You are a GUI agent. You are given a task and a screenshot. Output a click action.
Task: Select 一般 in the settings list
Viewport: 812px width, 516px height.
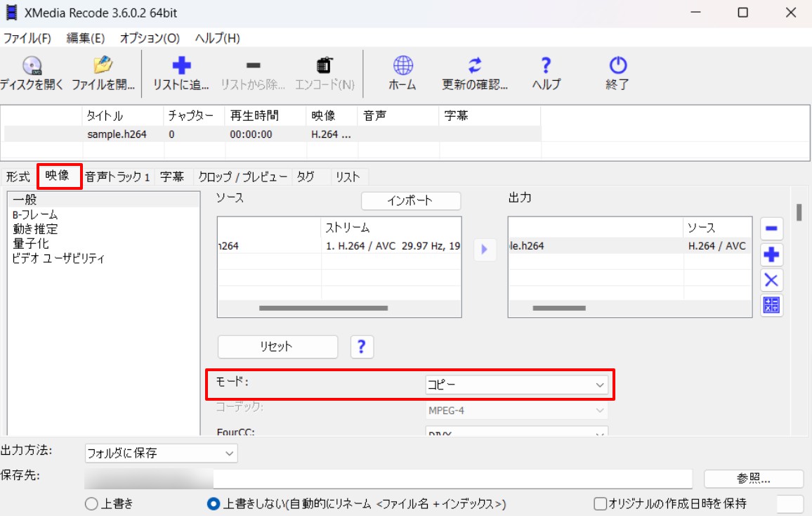coord(103,200)
